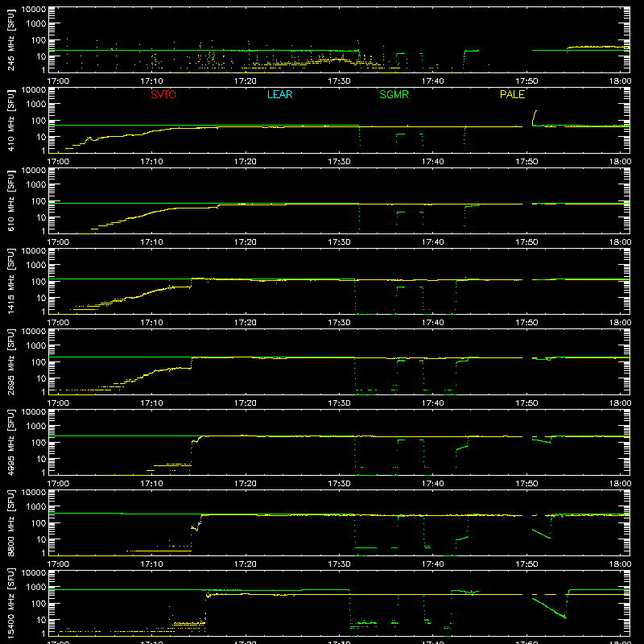The height and width of the screenshot is (644, 644).
Task: Select the 410 MHz [SFU] axis title
Action: pyautogui.click(x=11, y=120)
